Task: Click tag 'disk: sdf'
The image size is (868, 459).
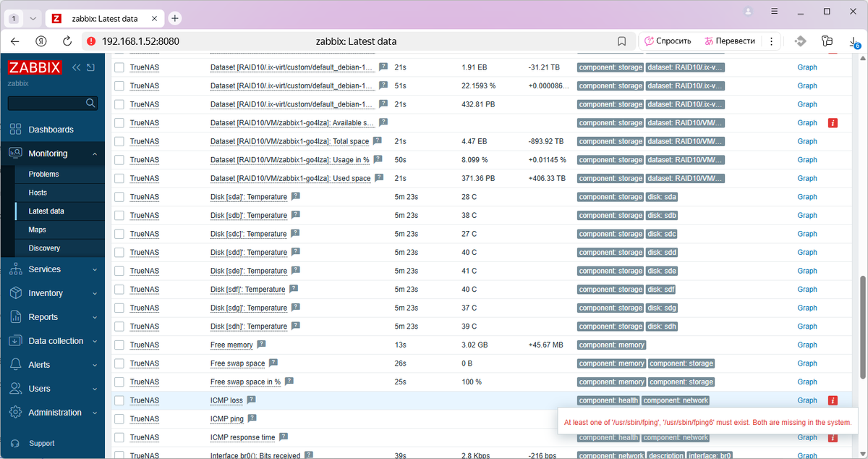Action: point(661,290)
